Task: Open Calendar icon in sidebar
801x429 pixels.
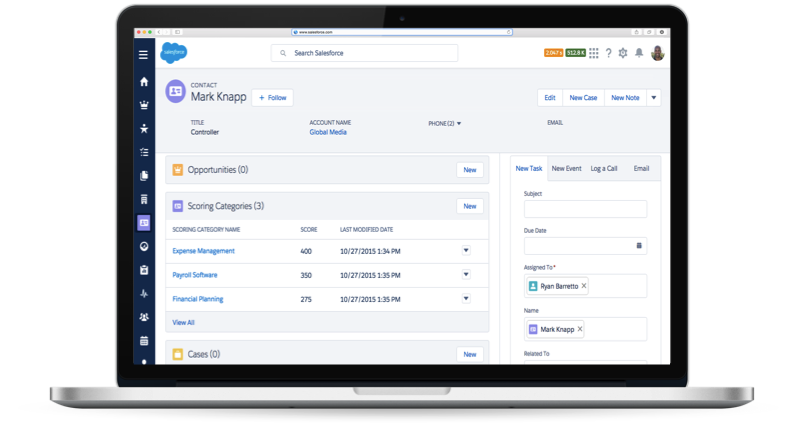Action: (144, 341)
